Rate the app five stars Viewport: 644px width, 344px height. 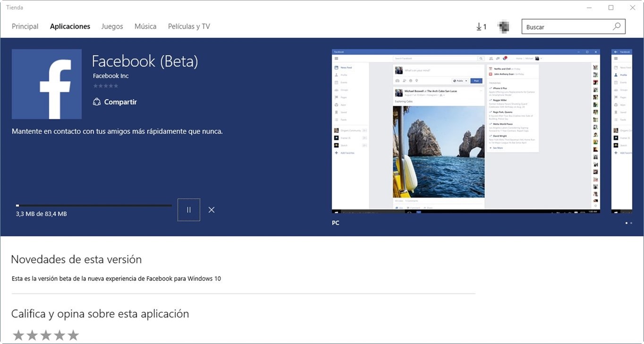click(73, 335)
